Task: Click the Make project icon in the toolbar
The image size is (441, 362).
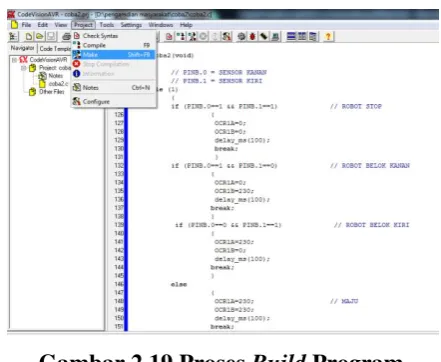Action: click(x=192, y=36)
